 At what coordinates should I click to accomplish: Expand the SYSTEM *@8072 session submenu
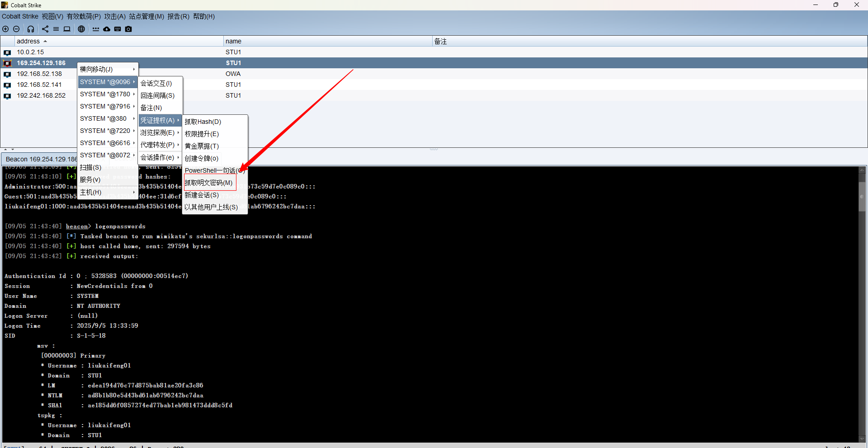click(108, 155)
